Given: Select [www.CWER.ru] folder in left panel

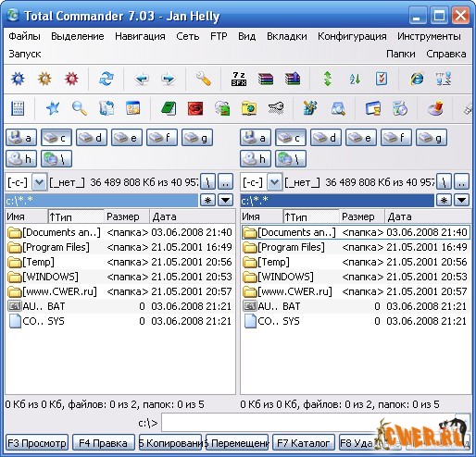Looking at the screenshot, I should click(120, 291).
